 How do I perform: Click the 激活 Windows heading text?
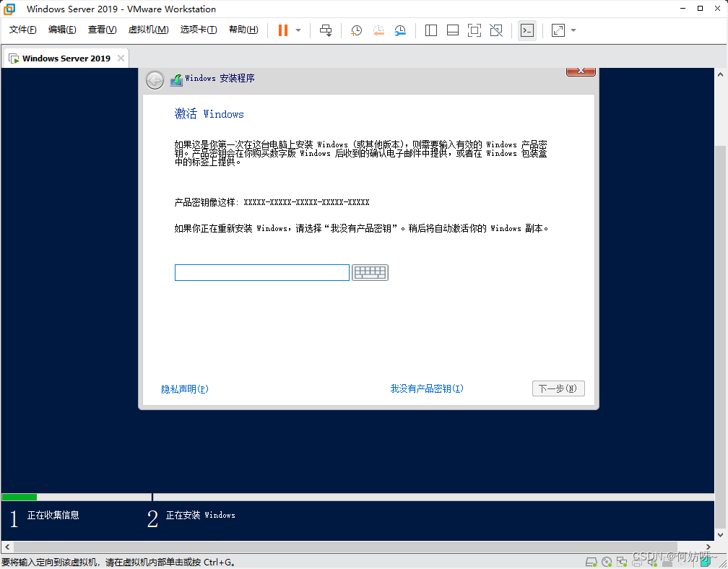209,113
